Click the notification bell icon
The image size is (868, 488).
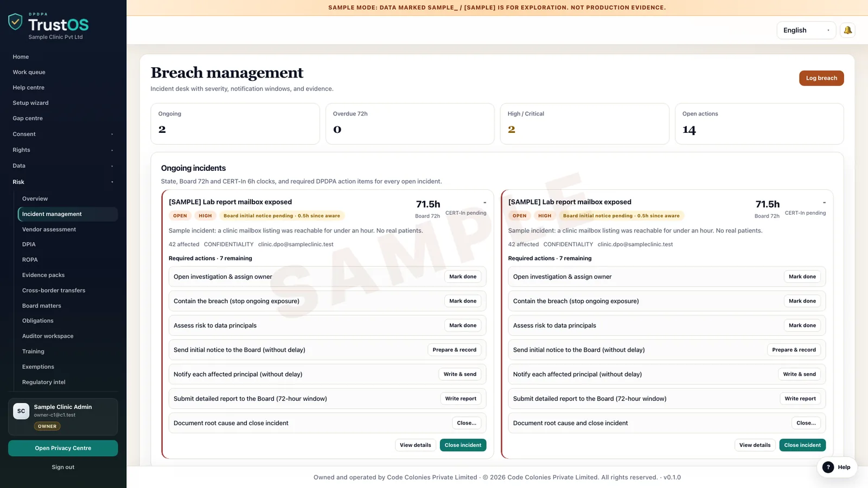(847, 30)
